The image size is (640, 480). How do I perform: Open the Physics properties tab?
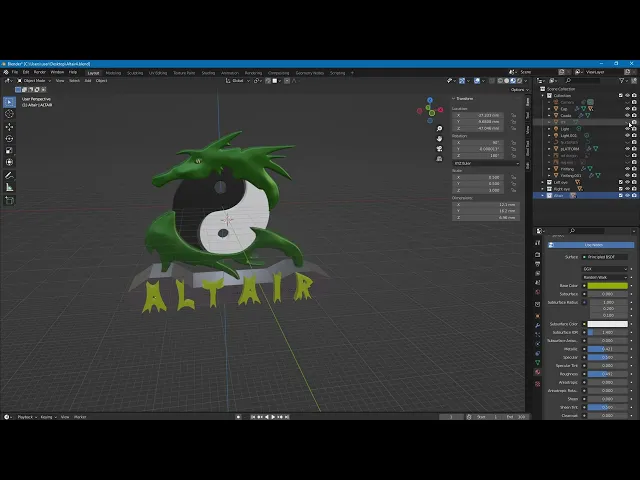(538, 344)
